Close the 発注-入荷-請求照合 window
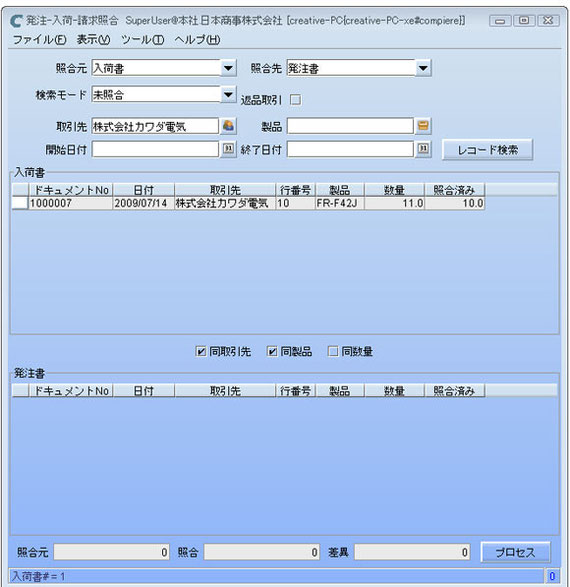The width and height of the screenshot is (570, 587). click(548, 21)
